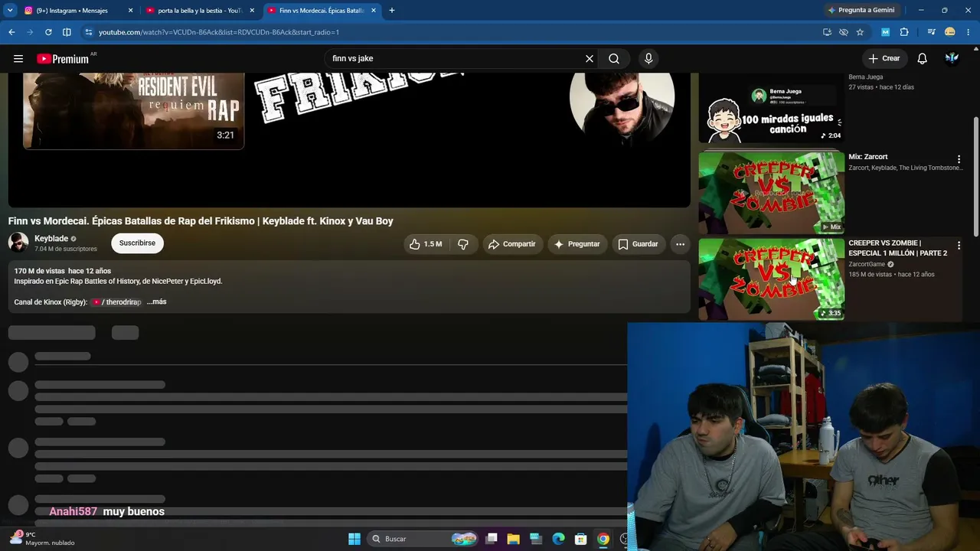Clear the search box with the X

(x=590, y=59)
